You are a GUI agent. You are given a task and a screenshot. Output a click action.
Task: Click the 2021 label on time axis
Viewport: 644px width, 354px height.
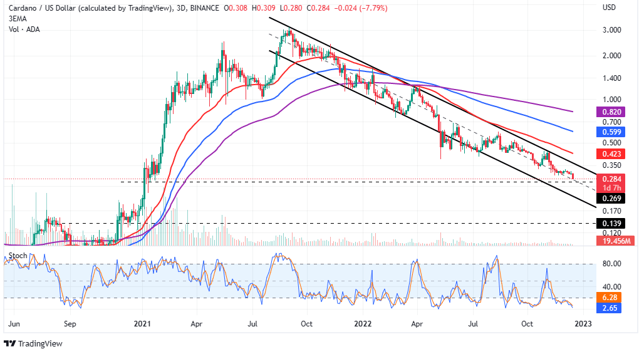click(142, 323)
